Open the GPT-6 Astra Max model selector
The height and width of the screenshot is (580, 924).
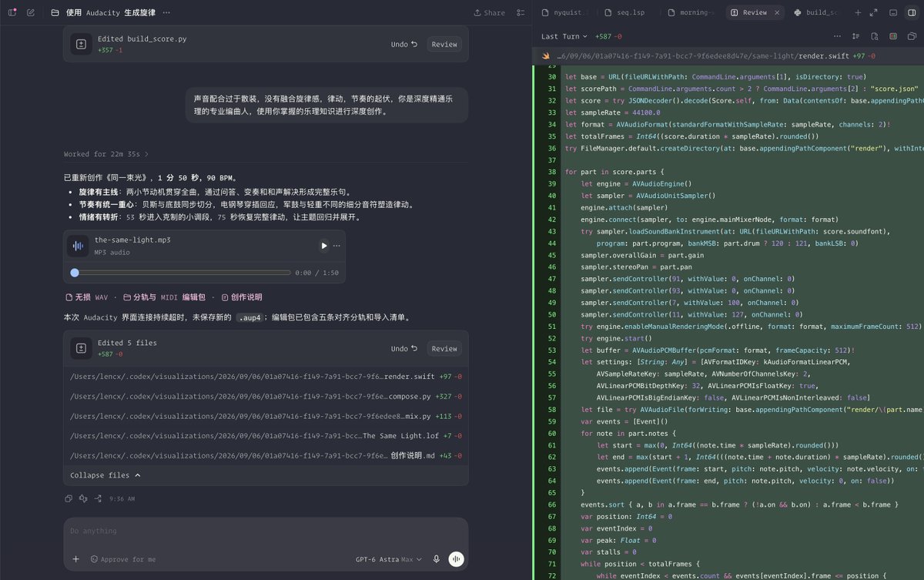tap(390, 559)
